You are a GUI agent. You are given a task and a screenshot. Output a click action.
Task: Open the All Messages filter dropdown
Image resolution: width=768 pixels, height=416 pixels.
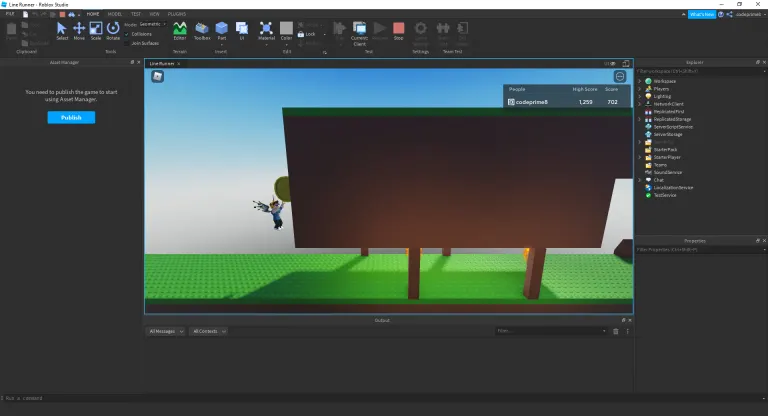(166, 331)
